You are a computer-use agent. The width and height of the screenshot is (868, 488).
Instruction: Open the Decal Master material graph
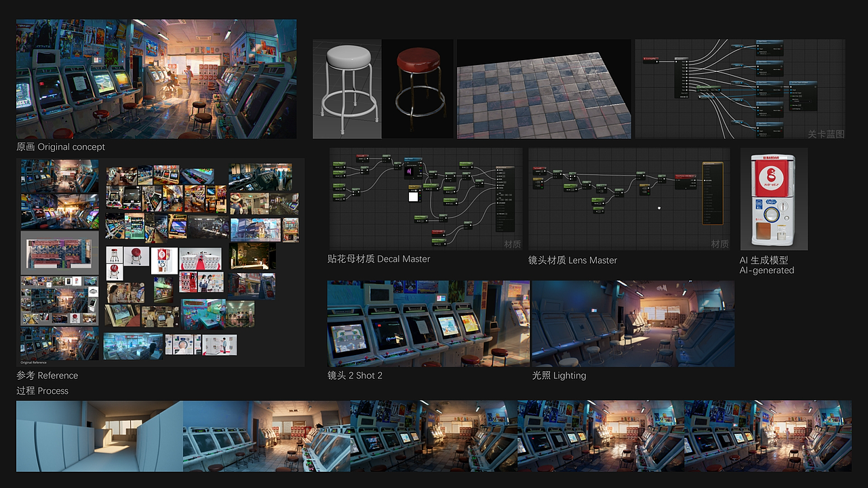click(x=426, y=199)
